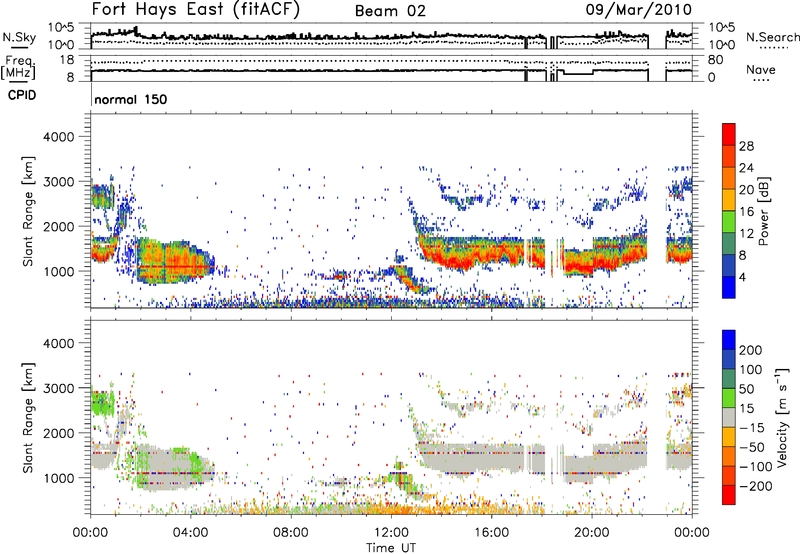Click the bright blue bottom segment of power colorbar
Viewport: 800px width, 554px height.
(x=729, y=287)
